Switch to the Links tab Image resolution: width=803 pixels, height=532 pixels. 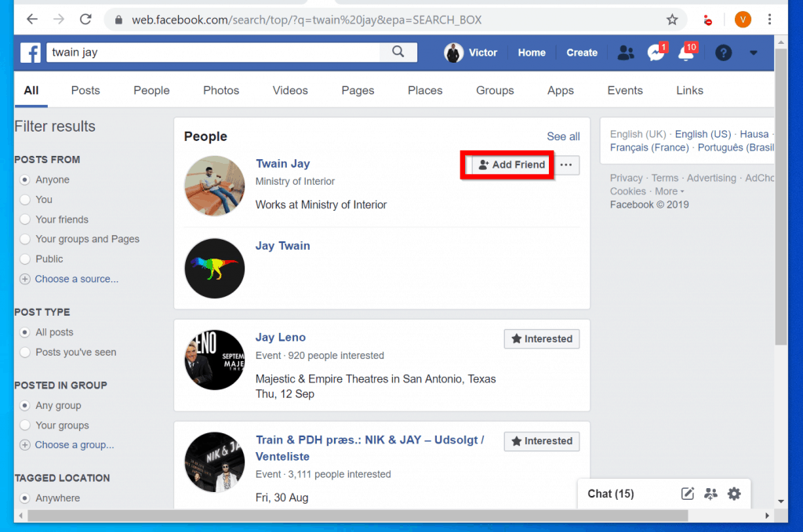coord(690,91)
